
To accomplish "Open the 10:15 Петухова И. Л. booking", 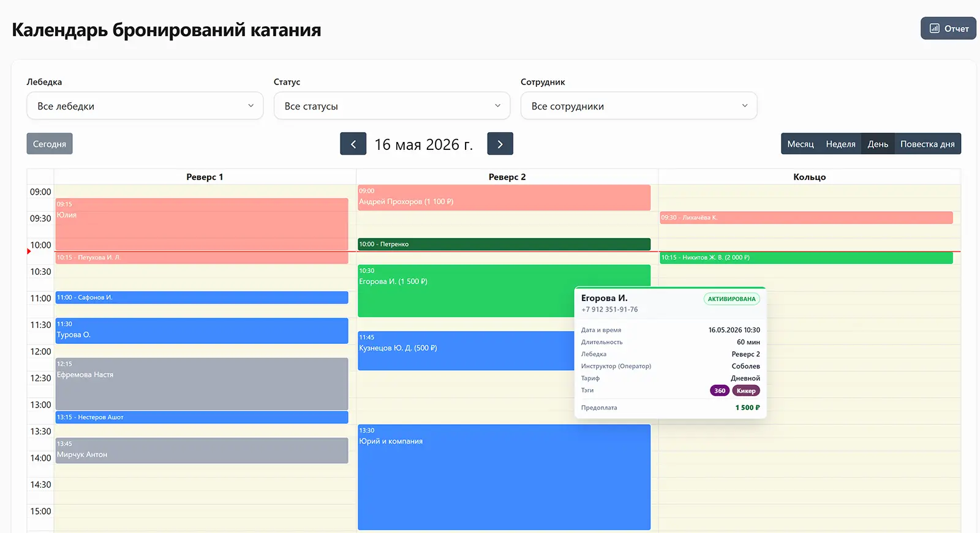I will pyautogui.click(x=202, y=258).
